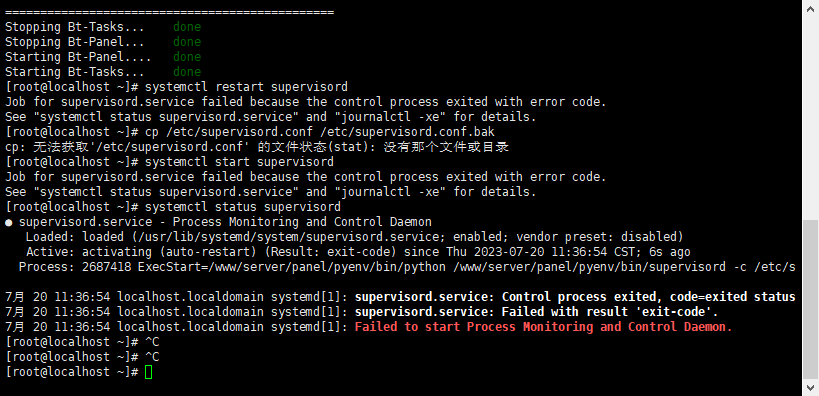Click the 'systemctl start supervisord' command text

pyautogui.click(x=239, y=162)
